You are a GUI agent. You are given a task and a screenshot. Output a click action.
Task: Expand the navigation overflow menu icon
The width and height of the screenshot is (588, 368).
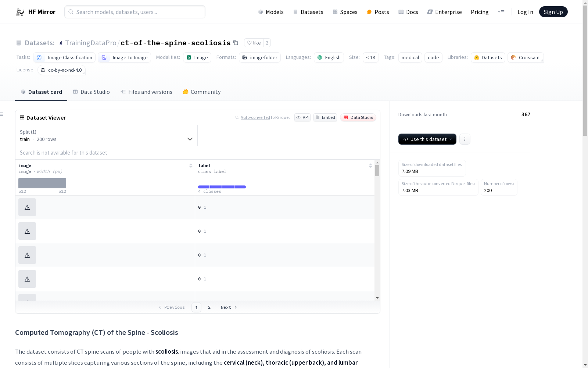click(501, 12)
